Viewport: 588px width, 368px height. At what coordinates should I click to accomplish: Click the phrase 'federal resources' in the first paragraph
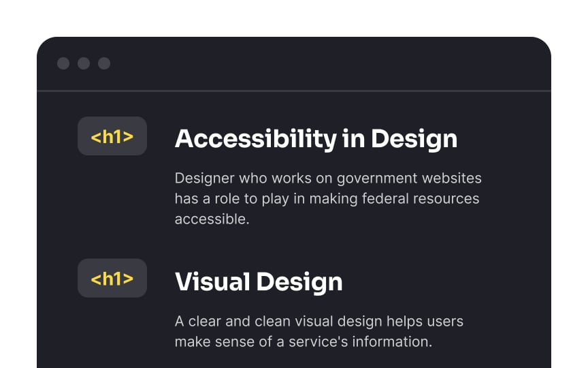[x=421, y=198]
